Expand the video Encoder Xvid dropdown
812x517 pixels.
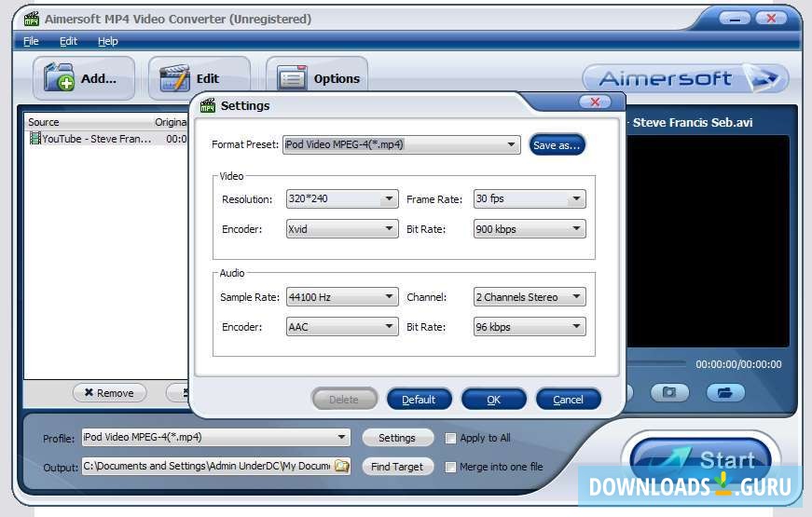(342, 229)
